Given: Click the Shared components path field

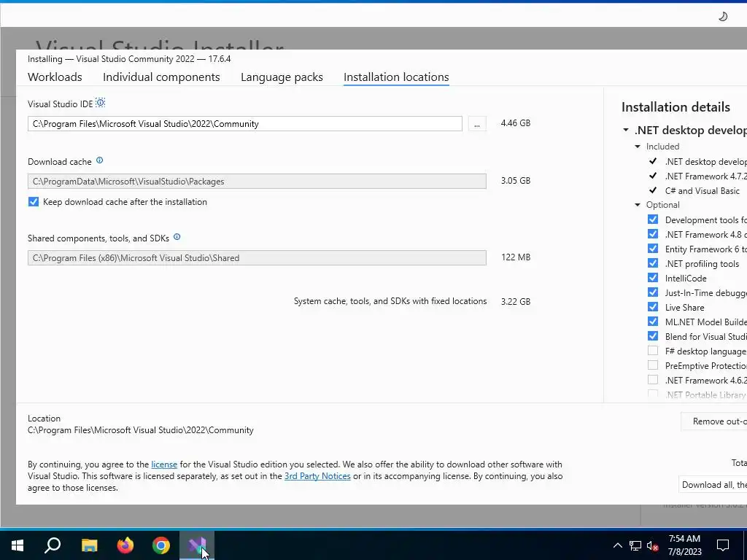Looking at the screenshot, I should (x=257, y=258).
